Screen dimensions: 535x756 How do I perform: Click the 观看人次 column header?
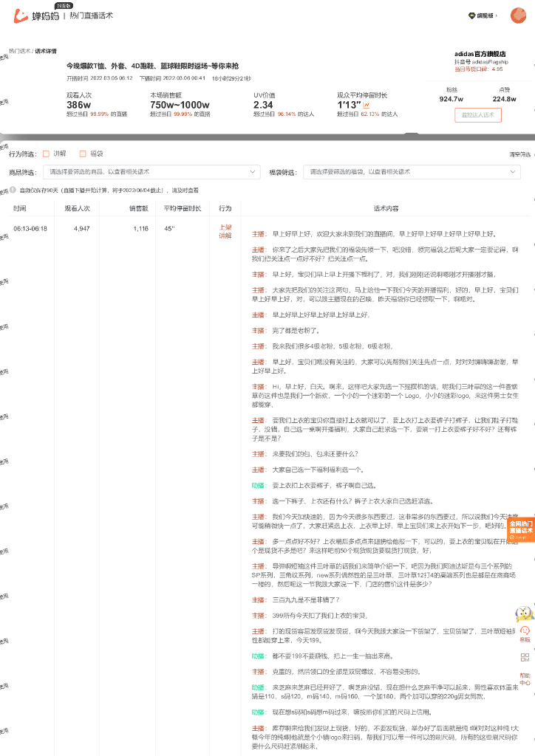click(x=77, y=208)
